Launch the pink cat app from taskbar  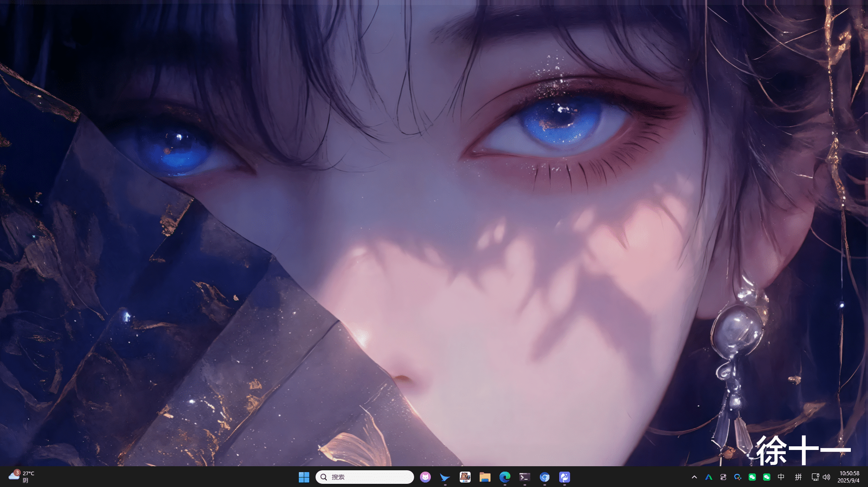(425, 477)
